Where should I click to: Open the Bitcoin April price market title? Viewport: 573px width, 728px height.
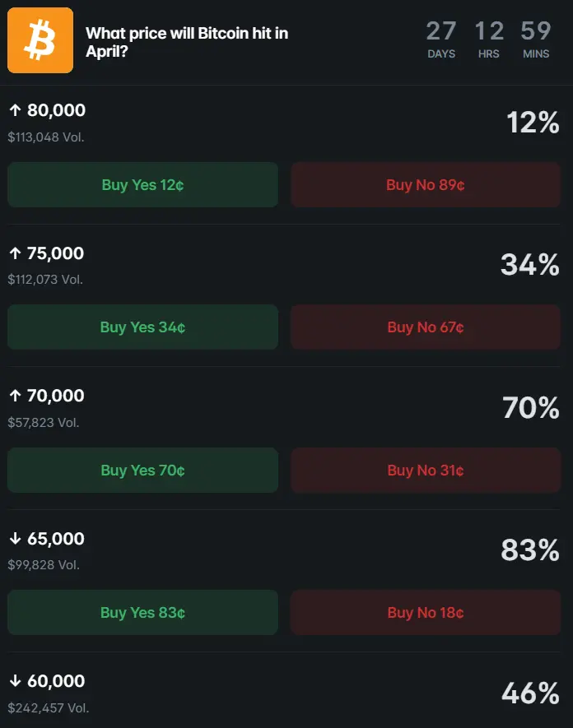click(187, 42)
